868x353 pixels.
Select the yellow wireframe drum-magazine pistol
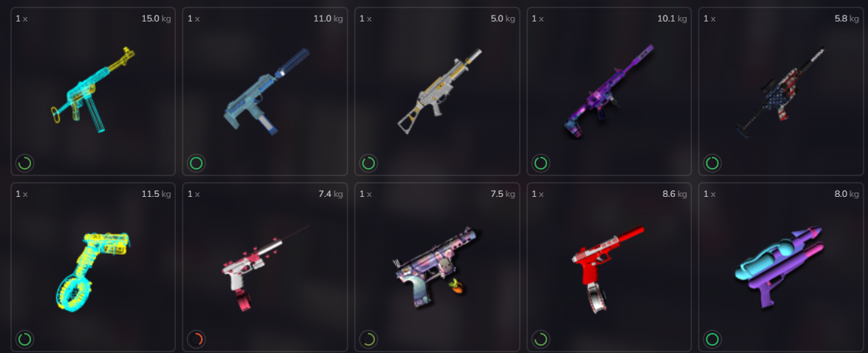(92, 271)
